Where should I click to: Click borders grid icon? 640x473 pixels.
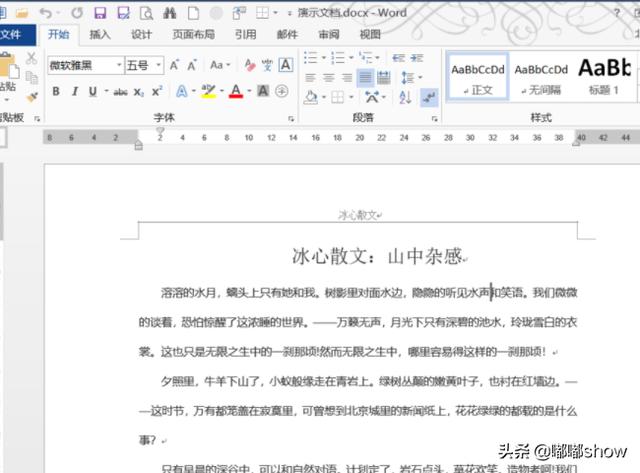(338, 97)
